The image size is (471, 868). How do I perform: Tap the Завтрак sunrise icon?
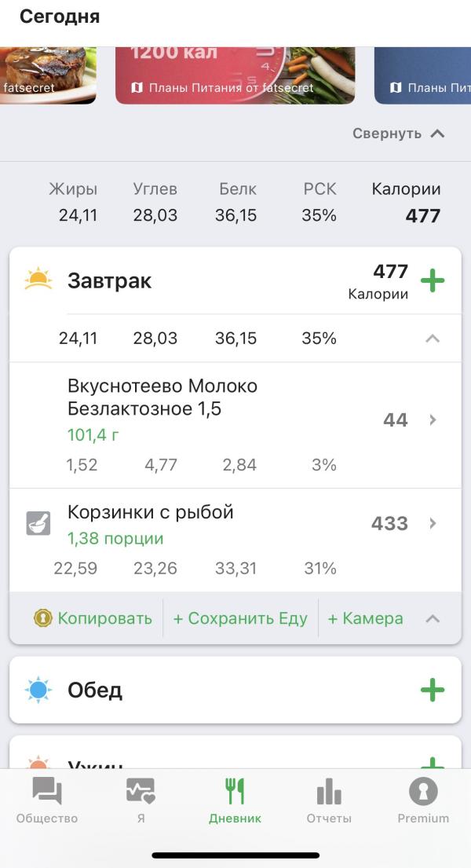tap(38, 280)
